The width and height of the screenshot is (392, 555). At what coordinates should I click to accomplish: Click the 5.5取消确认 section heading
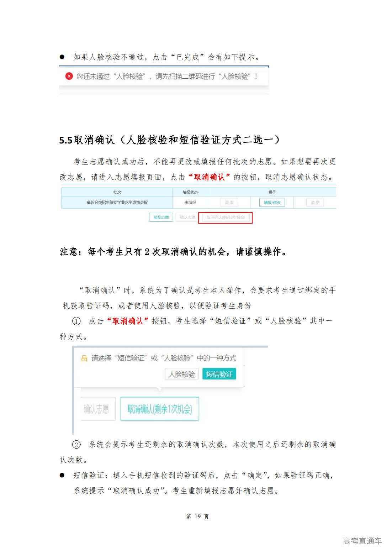[169, 140]
